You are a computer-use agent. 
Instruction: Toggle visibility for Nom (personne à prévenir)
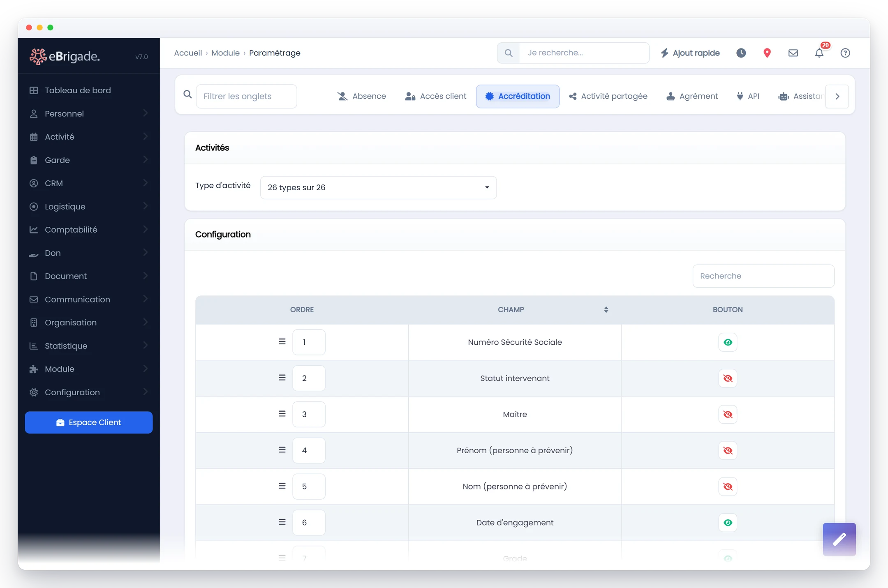pyautogui.click(x=728, y=487)
